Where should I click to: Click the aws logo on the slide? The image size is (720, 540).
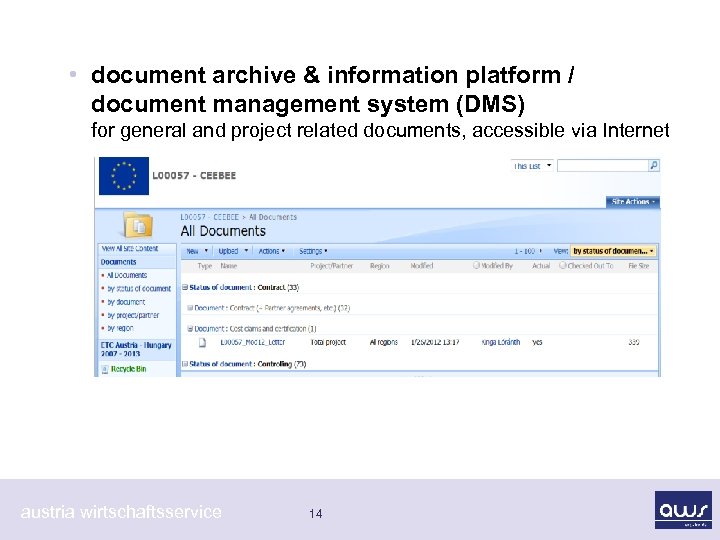[683, 510]
